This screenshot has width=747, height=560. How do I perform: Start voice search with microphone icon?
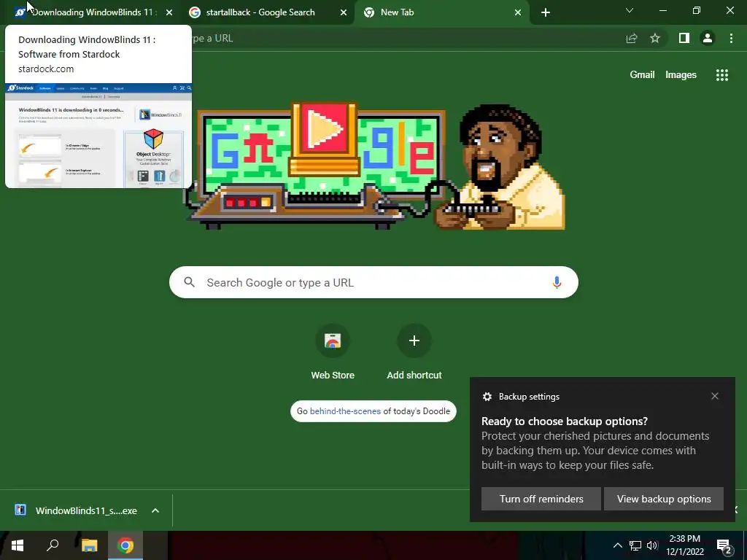(x=557, y=282)
